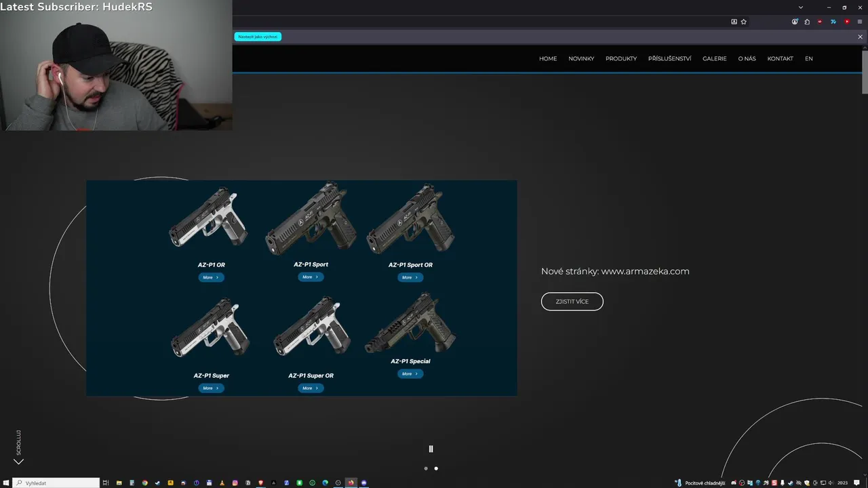Pause the slideshow autoplay

[431, 449]
